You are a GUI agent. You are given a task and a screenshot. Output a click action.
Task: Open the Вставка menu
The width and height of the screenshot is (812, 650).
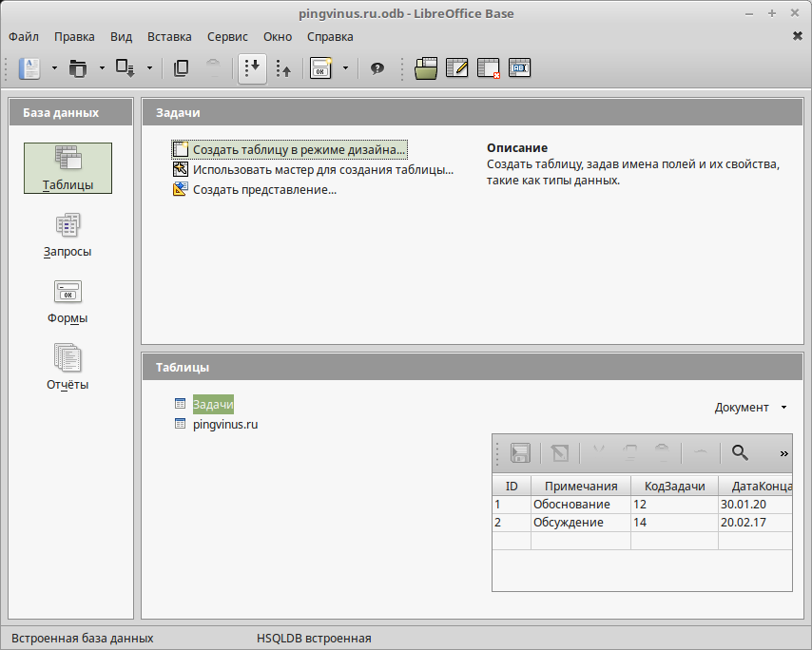(169, 36)
